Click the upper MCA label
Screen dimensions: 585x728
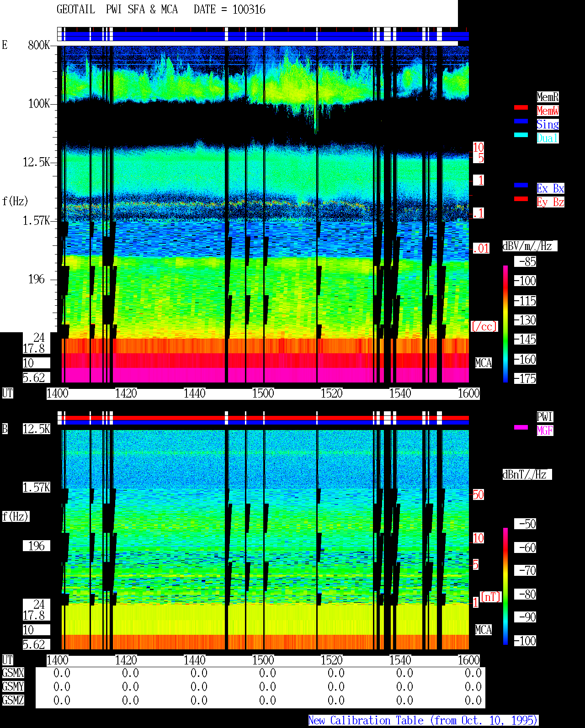click(x=484, y=363)
